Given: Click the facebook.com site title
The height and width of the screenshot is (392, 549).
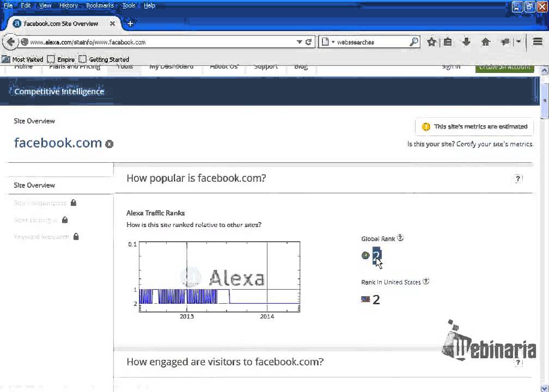Looking at the screenshot, I should (58, 143).
